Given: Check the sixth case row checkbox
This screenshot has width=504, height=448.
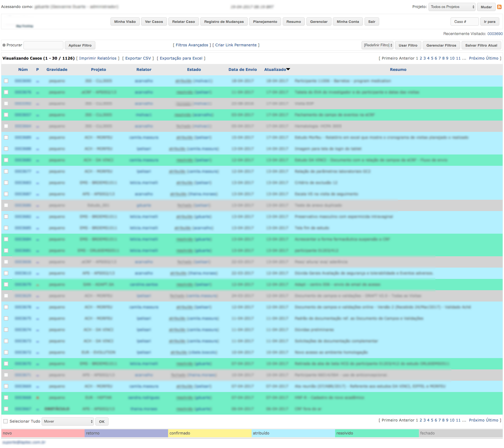Looking at the screenshot, I should (6, 137).
